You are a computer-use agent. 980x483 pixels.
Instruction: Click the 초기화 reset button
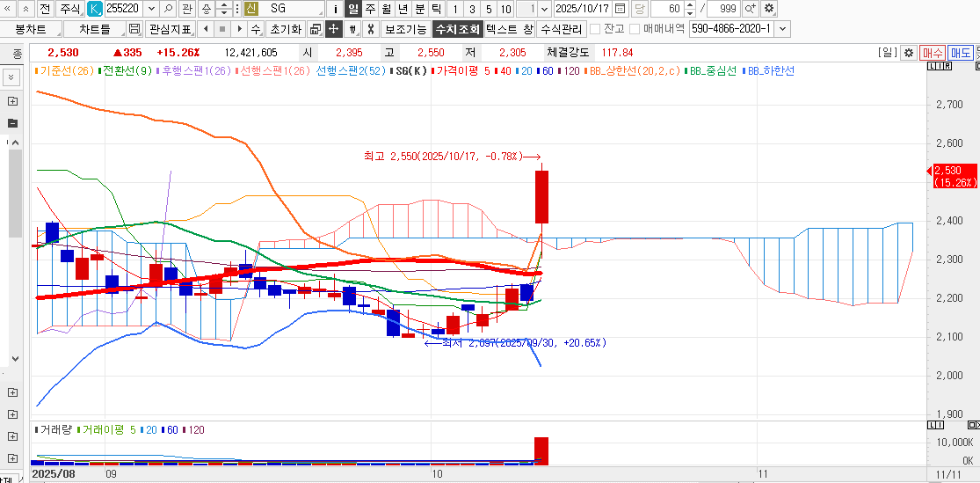coord(284,29)
